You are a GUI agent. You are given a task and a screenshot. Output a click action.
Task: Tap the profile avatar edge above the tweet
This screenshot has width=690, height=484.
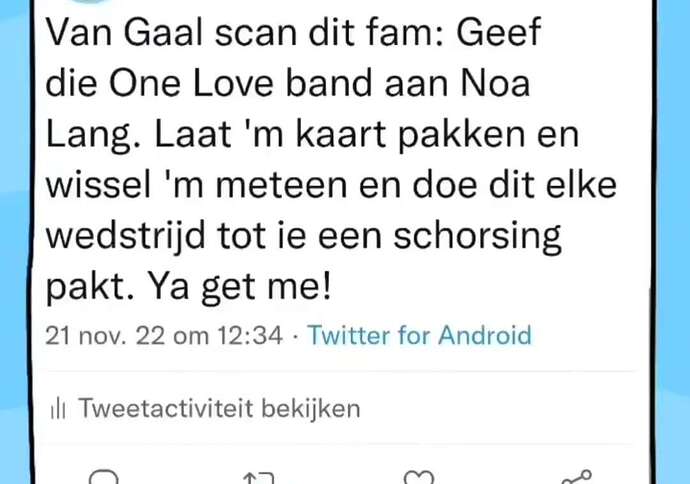(90, 1)
